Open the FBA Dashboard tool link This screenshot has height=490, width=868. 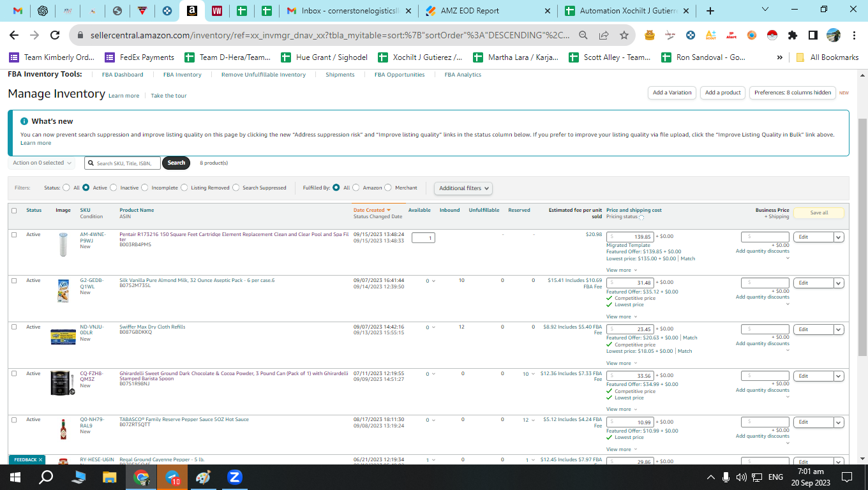click(123, 75)
